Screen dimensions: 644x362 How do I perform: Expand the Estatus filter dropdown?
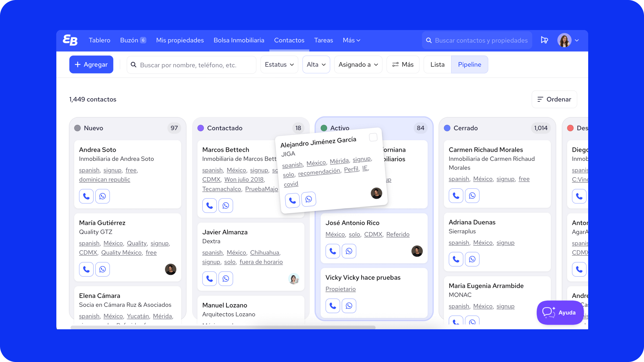(x=279, y=65)
